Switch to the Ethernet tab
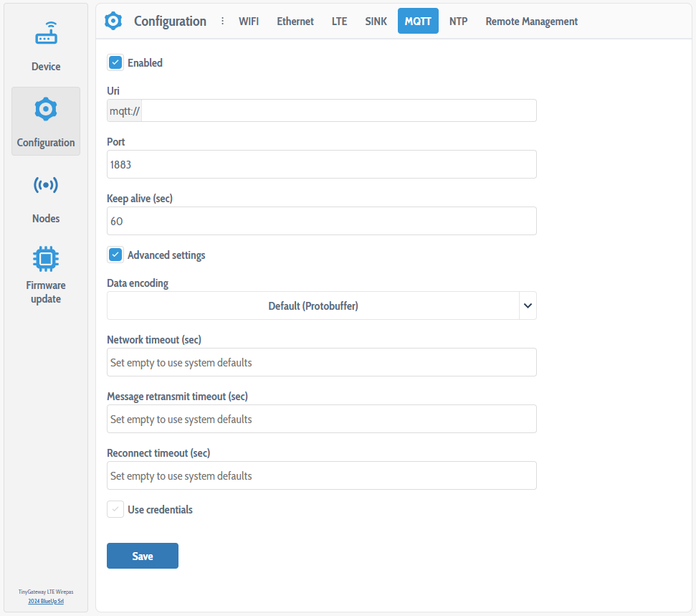The width and height of the screenshot is (696, 616). [295, 22]
